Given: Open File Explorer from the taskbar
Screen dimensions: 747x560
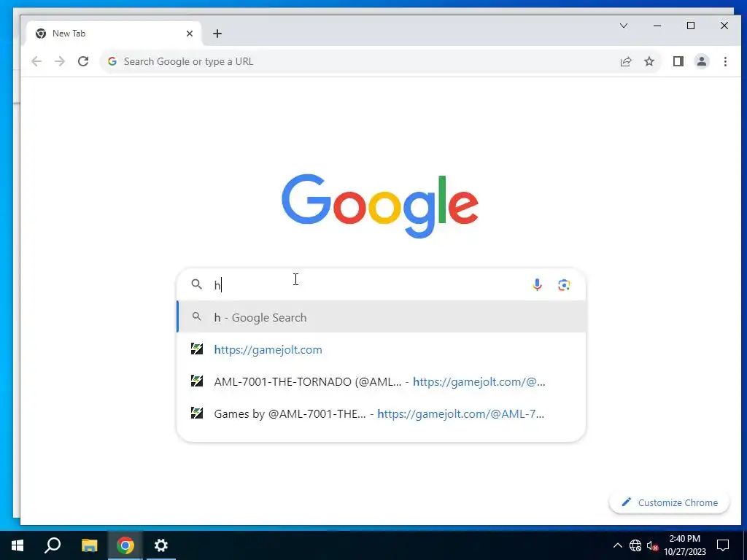Looking at the screenshot, I should point(89,545).
